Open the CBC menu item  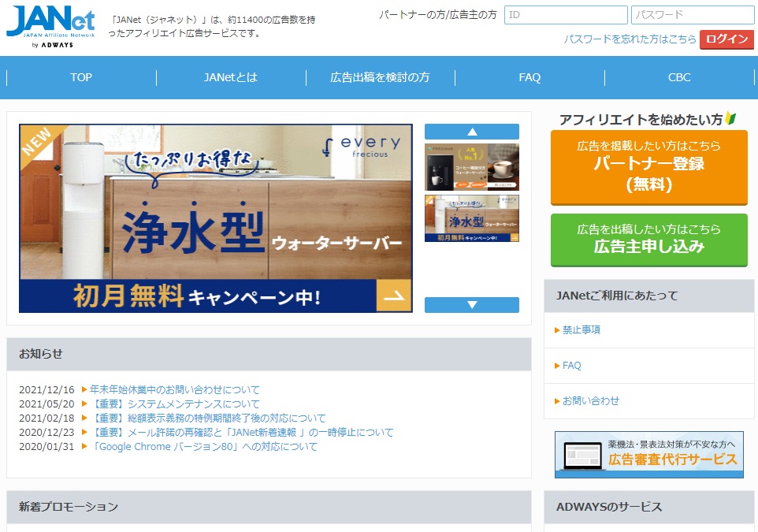[x=679, y=77]
